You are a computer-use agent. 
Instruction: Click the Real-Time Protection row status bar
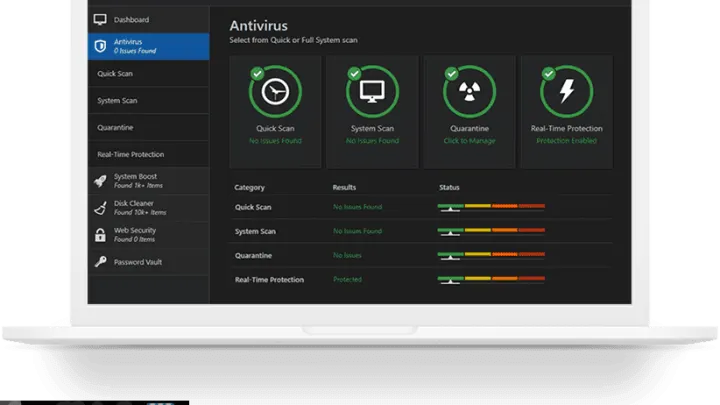(491, 280)
